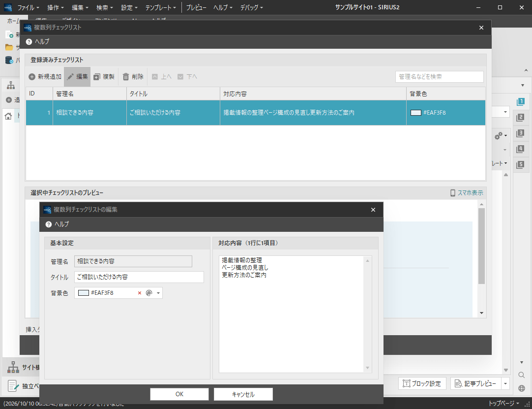Click the globe icon at bottom right

(522, 388)
